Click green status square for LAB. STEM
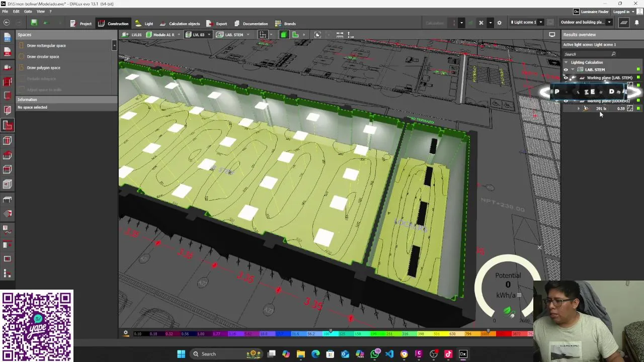Screen dimensions: 644x362 [x=638, y=70]
